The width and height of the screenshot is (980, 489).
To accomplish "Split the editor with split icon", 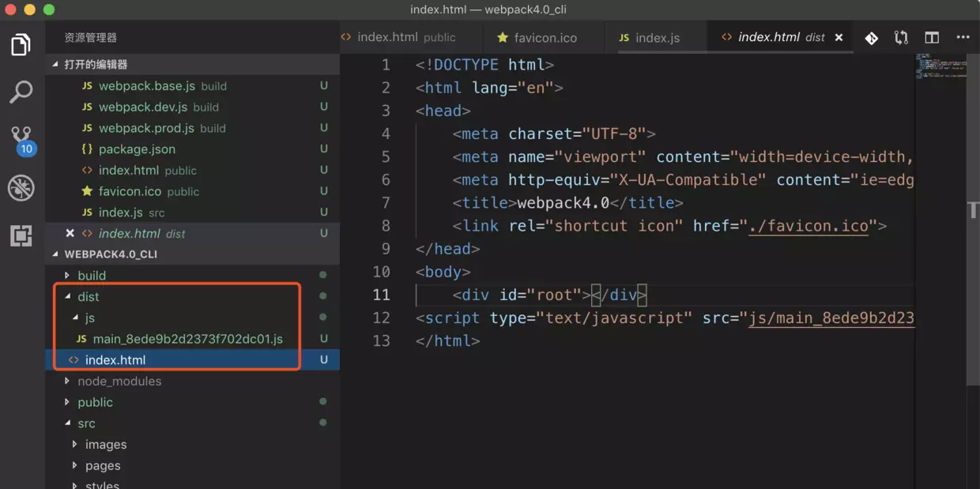I will [932, 38].
